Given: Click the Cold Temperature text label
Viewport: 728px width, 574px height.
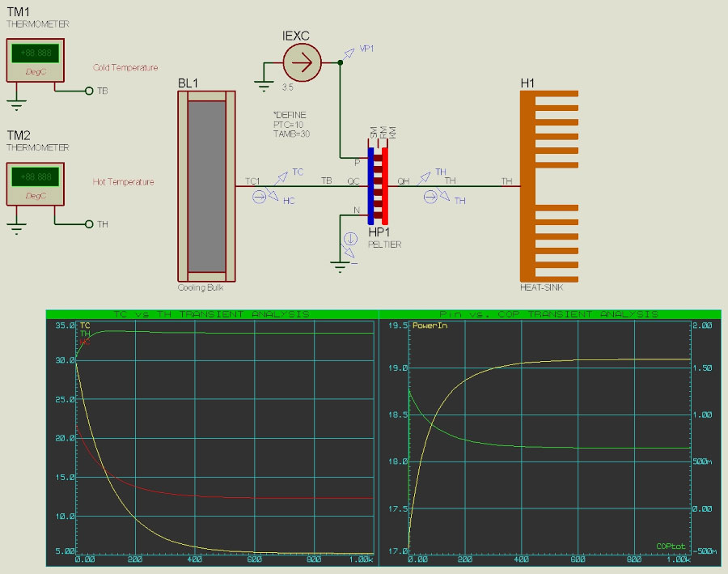Looking at the screenshot, I should point(125,68).
